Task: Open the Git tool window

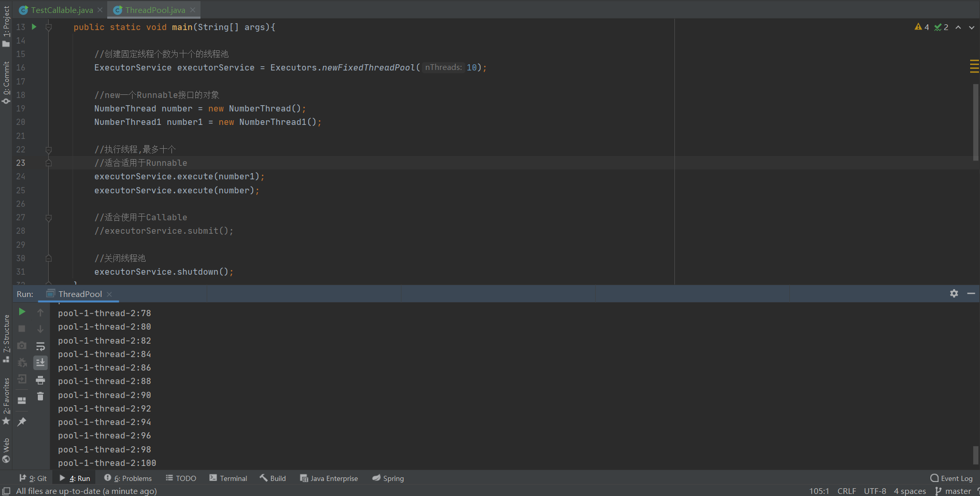Action: (33, 478)
